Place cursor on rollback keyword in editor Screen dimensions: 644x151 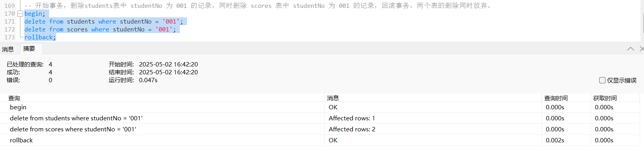coord(38,37)
